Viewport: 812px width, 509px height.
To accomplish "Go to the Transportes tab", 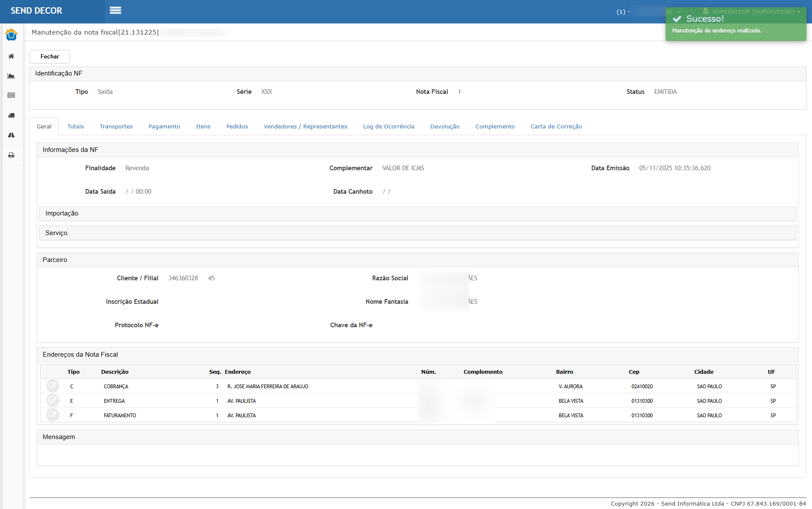I will [116, 127].
